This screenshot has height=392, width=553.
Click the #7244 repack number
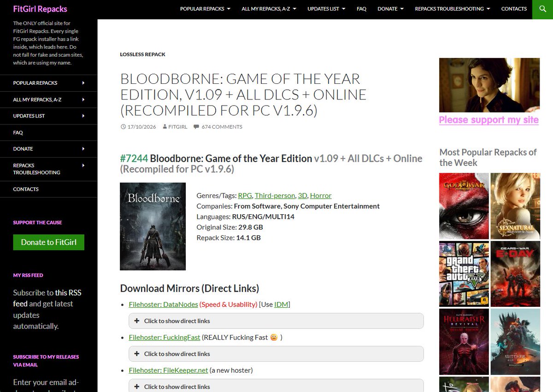pyautogui.click(x=134, y=158)
